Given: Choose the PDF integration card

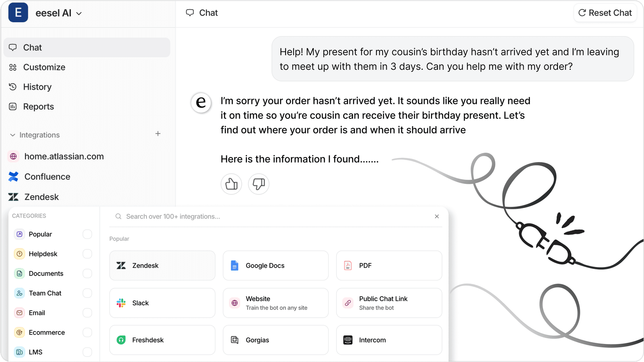Looking at the screenshot, I should pyautogui.click(x=389, y=265).
